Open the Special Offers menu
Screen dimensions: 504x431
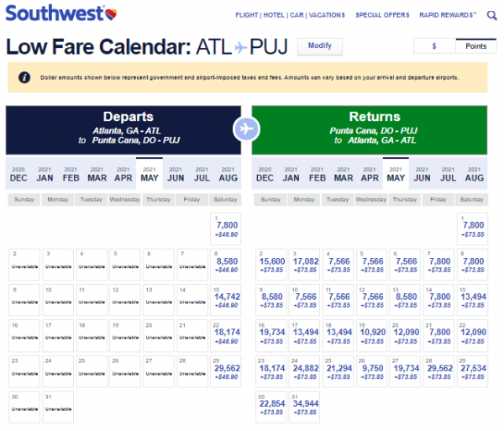click(382, 15)
